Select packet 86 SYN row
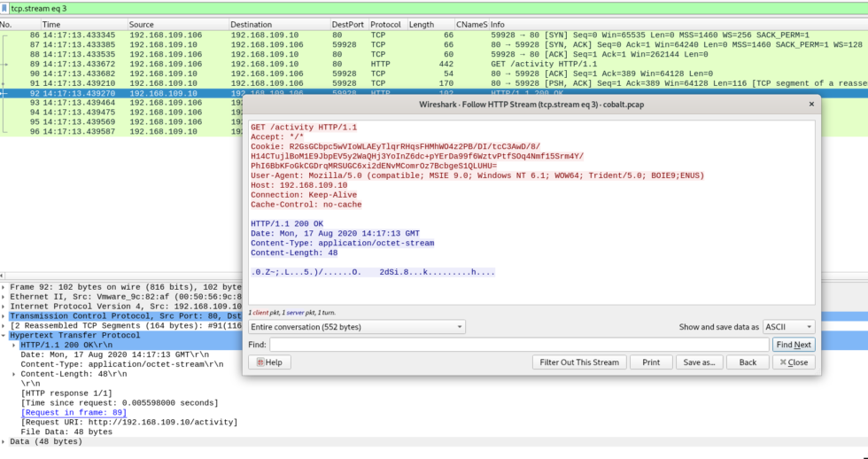Viewport: 868px width, 459px height. (434, 35)
